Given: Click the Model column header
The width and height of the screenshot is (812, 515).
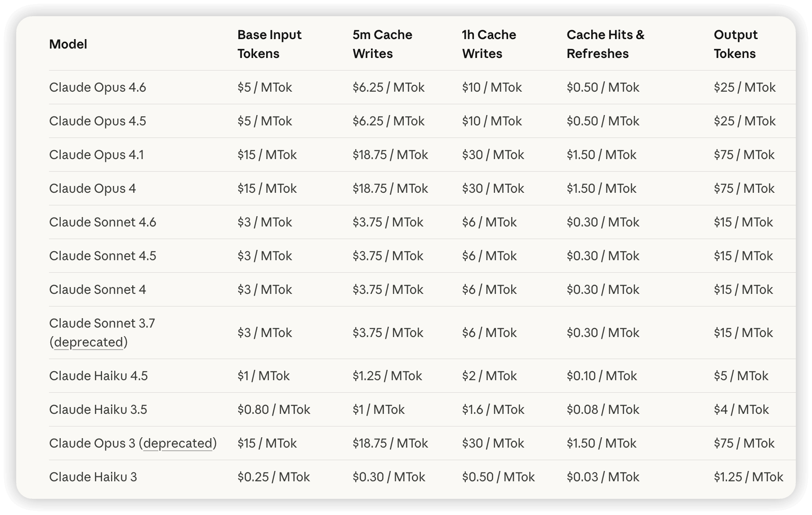Looking at the screenshot, I should (x=68, y=44).
